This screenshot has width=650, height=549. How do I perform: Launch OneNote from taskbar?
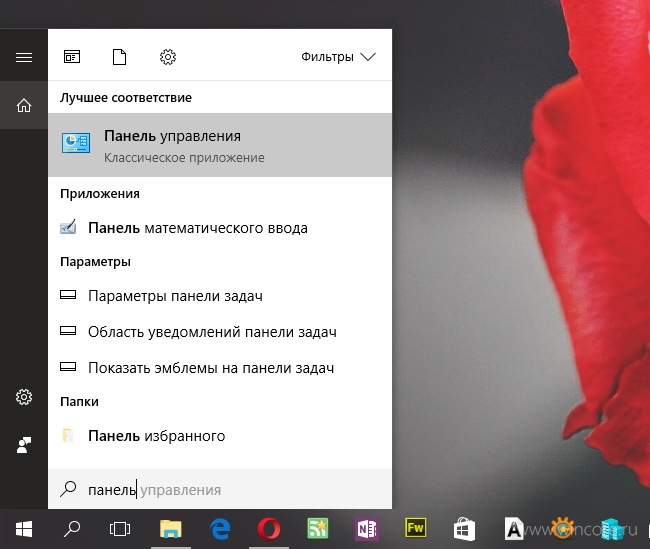366,529
